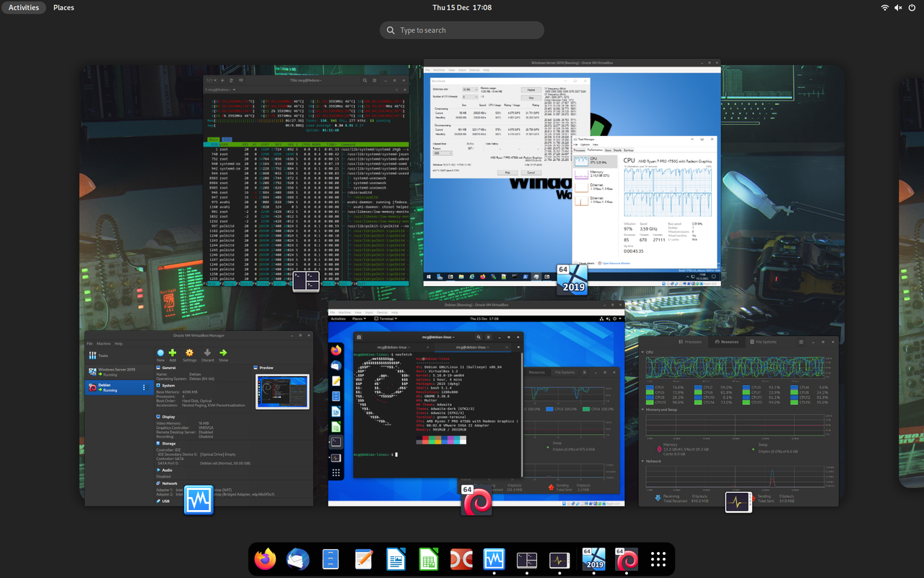924x578 pixels.
Task: Click Fewer details in Task Manager
Action: pyautogui.click(x=586, y=263)
